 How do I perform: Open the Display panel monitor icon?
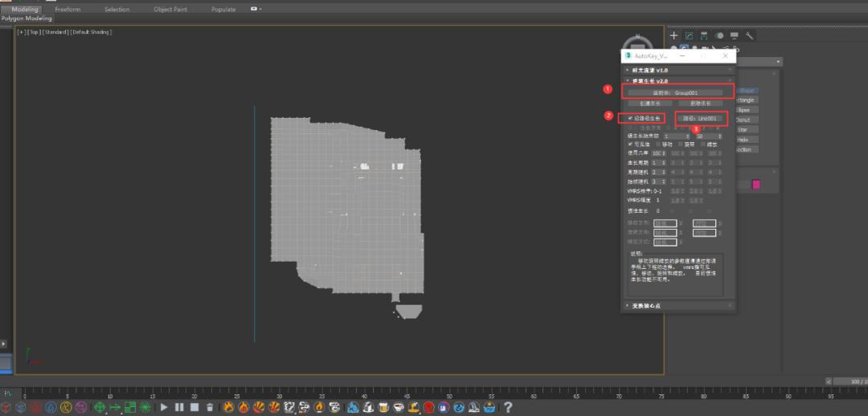pos(734,35)
